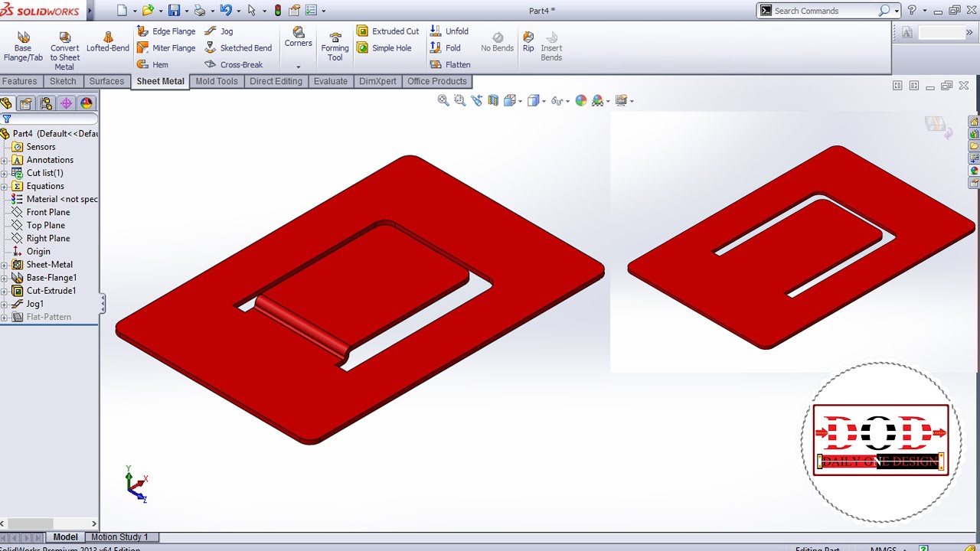This screenshot has width=980, height=551.
Task: Toggle the Flatten tool
Action: click(450, 65)
